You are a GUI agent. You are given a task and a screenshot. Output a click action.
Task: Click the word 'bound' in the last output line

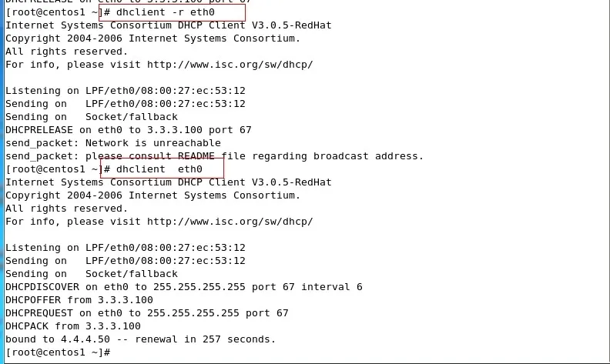pyautogui.click(x=21, y=339)
